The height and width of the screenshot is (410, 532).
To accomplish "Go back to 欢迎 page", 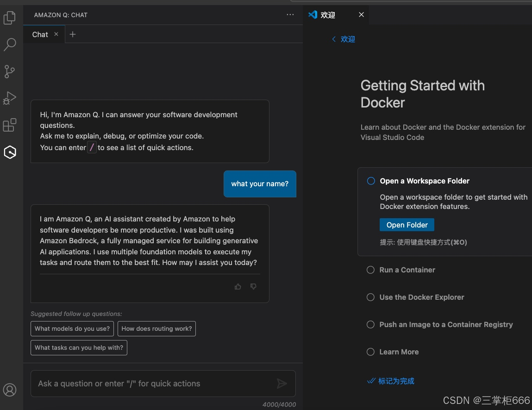I will pos(344,39).
